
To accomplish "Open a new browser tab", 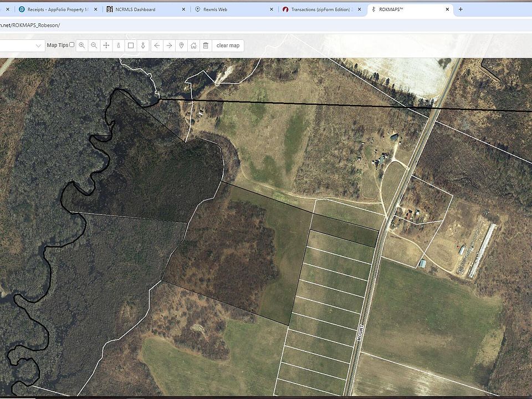I will coord(461,9).
